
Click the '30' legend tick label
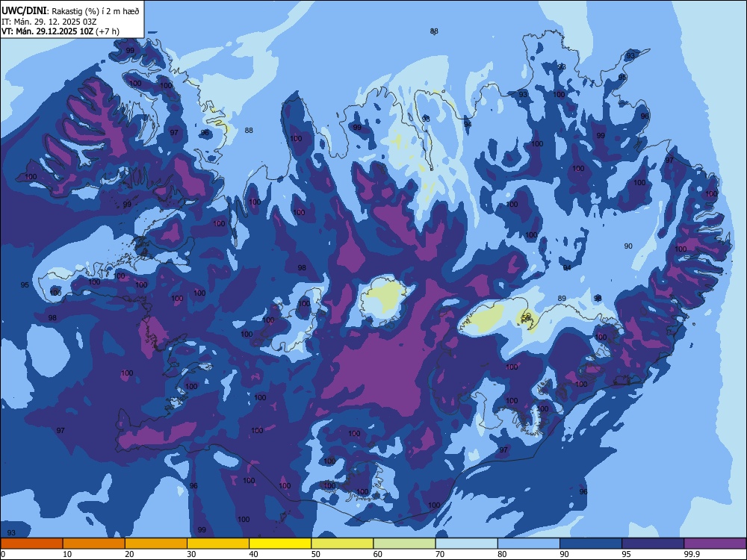tap(191, 554)
